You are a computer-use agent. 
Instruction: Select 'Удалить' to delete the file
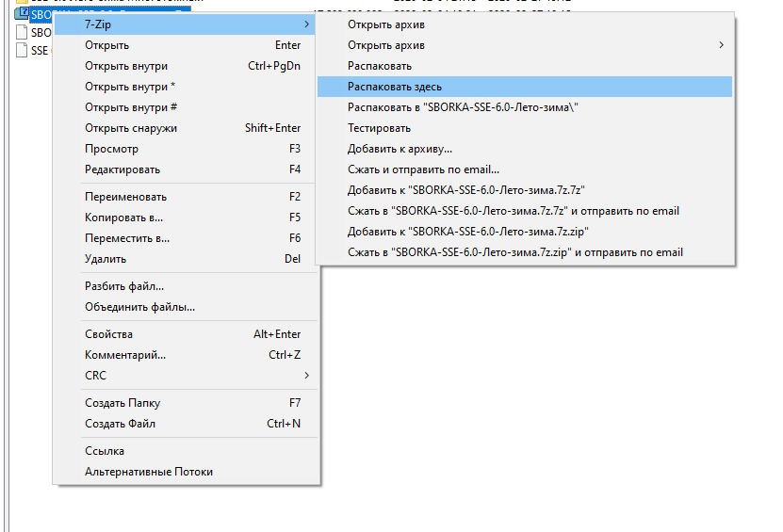106,259
